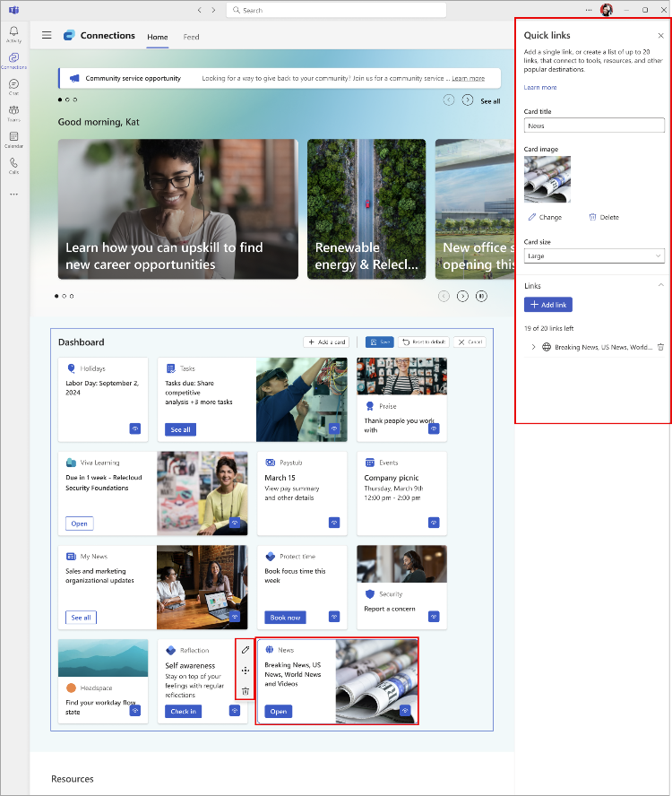This screenshot has height=796, width=672.
Task: Click See all announcements
Action: point(490,101)
